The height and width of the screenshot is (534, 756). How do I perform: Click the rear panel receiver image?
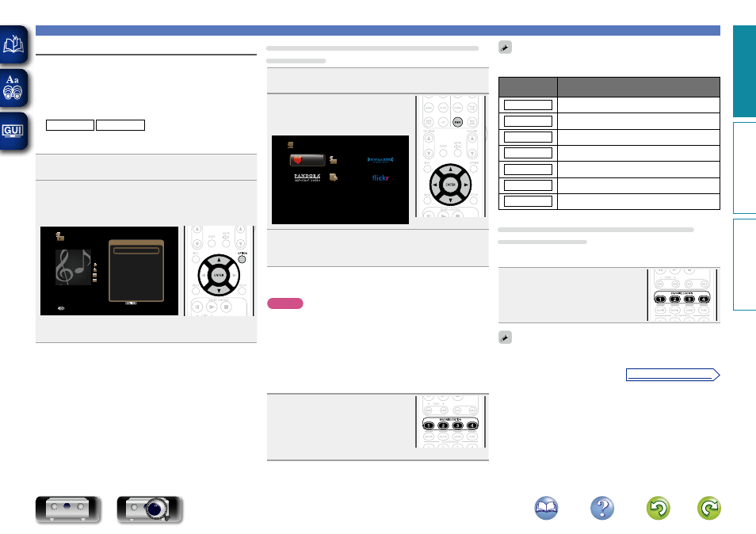click(150, 509)
